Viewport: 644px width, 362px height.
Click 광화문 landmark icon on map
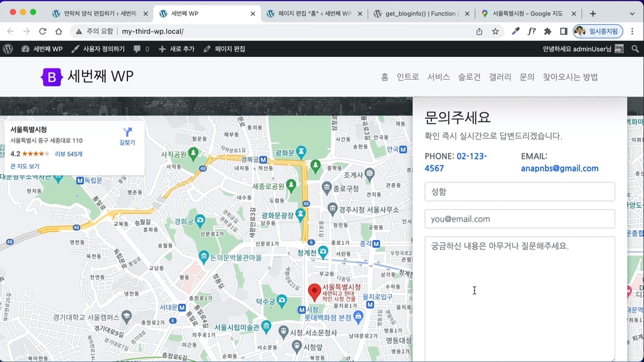[301, 152]
